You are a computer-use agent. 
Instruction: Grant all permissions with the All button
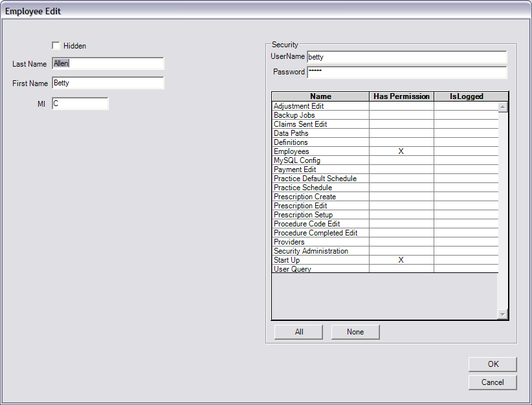coord(298,332)
